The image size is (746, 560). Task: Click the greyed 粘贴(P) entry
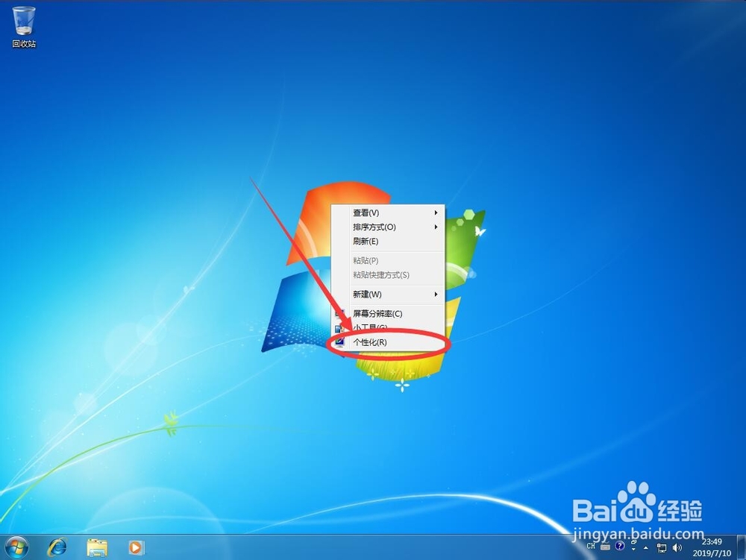(x=388, y=260)
